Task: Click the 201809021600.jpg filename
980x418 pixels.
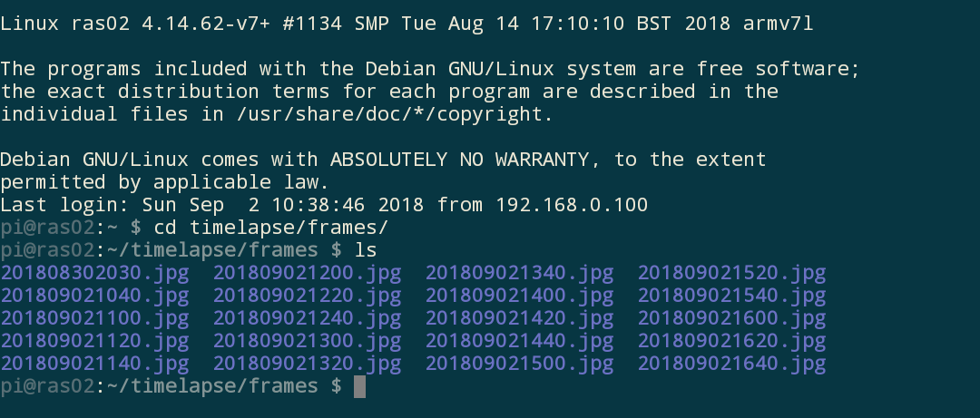Action: point(732,318)
